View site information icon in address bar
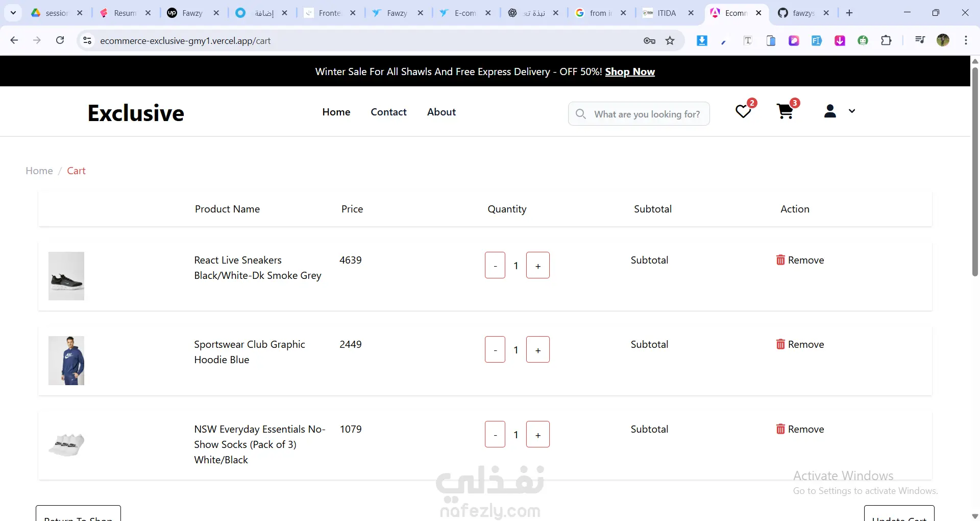980x521 pixels. 87,40
